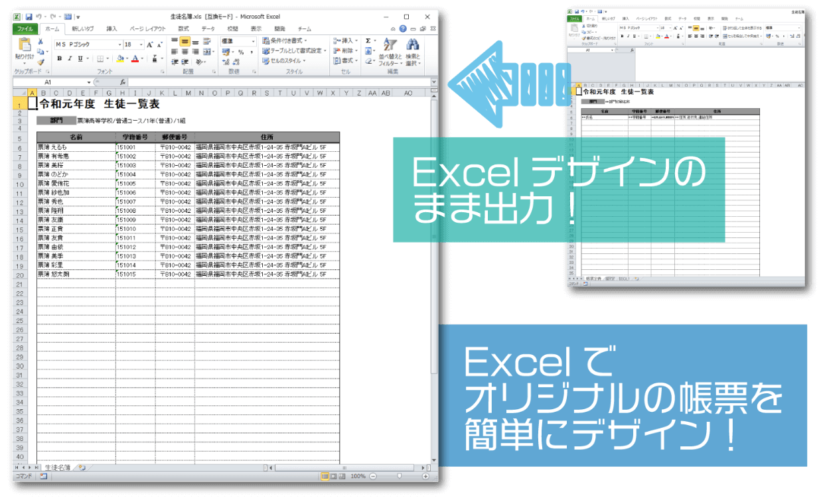Click the zoom slider handle in status bar
This screenshot has height=504, width=823.
(398, 476)
